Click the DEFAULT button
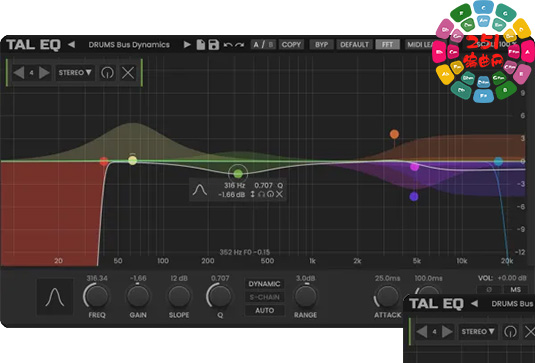The height and width of the screenshot is (363, 535). click(x=355, y=45)
